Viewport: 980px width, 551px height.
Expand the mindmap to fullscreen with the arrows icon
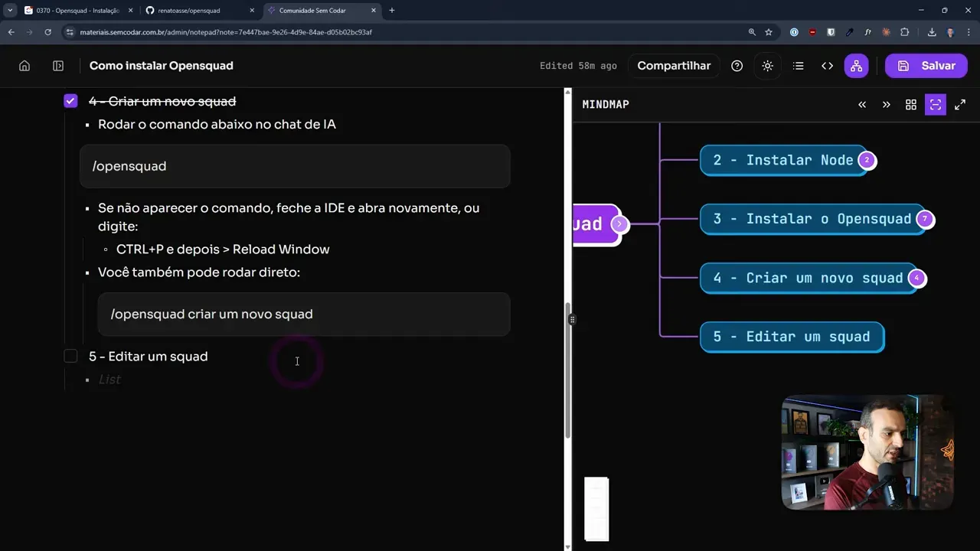960,104
